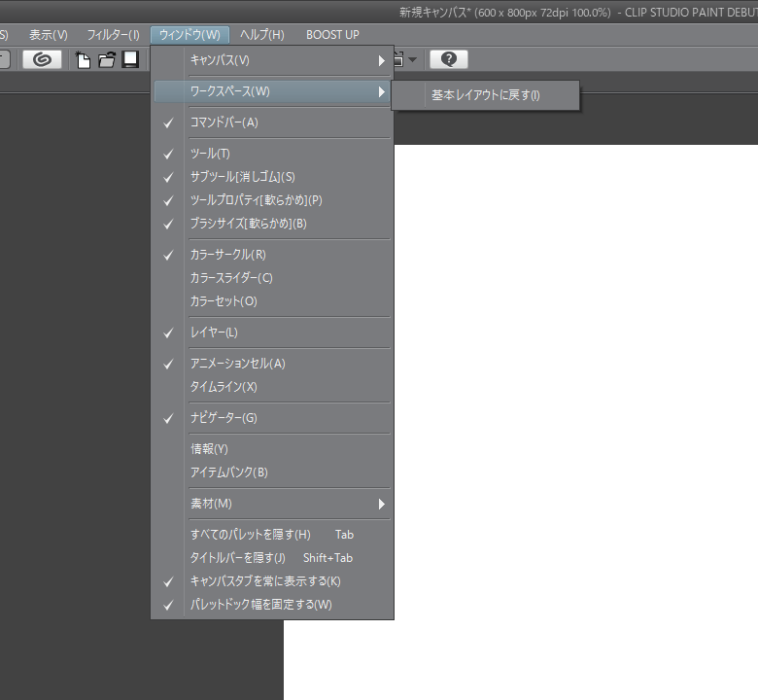Show the カラーセット(O) palette

272,300
